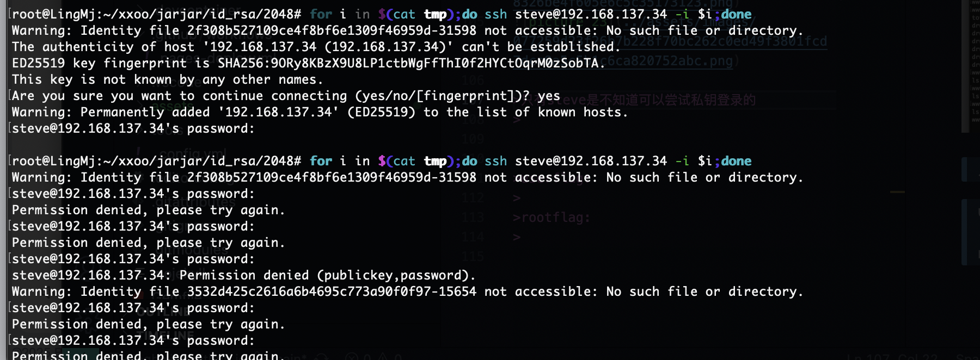Click the typed 'yes' answer
The width and height of the screenshot is (980, 360).
(x=549, y=96)
